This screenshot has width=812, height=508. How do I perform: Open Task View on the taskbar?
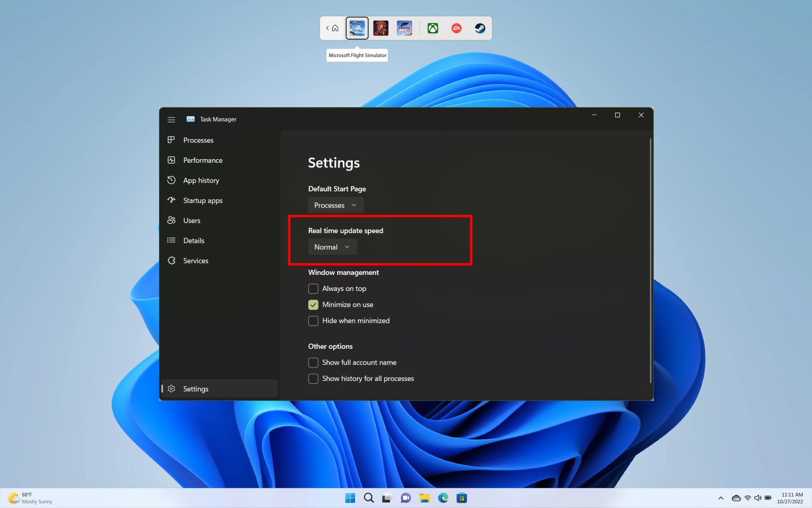point(387,498)
